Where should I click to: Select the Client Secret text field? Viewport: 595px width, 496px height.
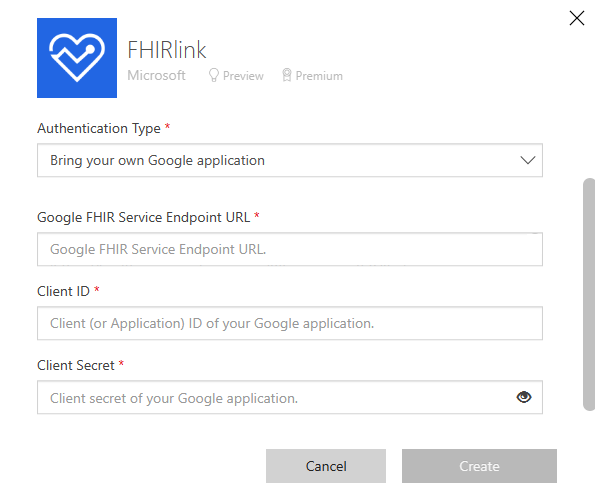290,397
